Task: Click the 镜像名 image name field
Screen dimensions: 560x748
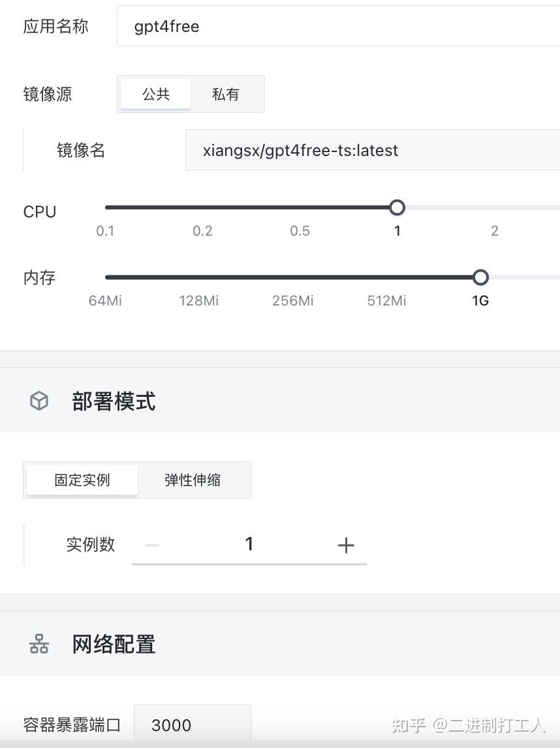Action: pos(373,149)
